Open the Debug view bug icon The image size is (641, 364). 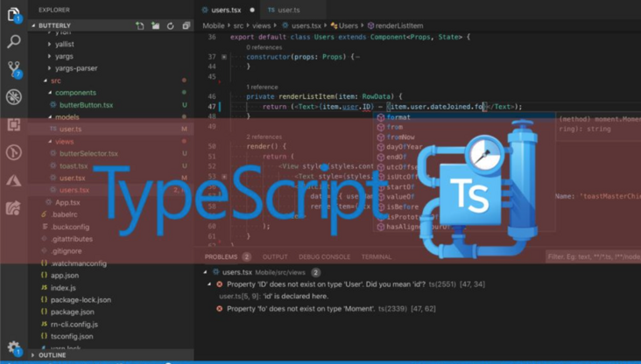point(14,97)
